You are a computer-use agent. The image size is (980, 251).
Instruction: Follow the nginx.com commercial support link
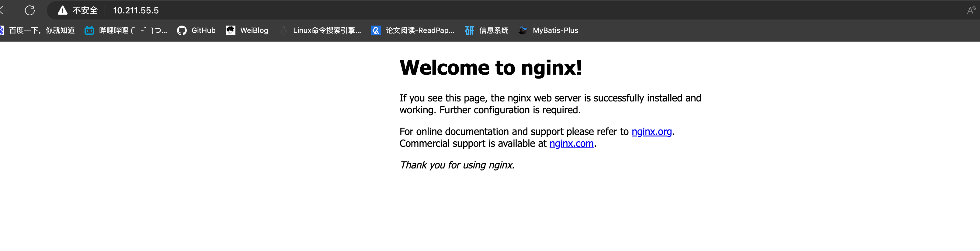(571, 143)
